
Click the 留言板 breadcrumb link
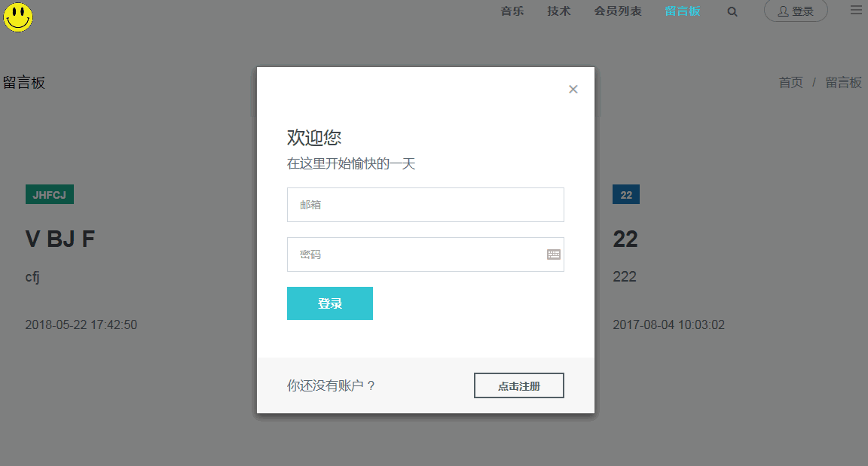coord(844,83)
